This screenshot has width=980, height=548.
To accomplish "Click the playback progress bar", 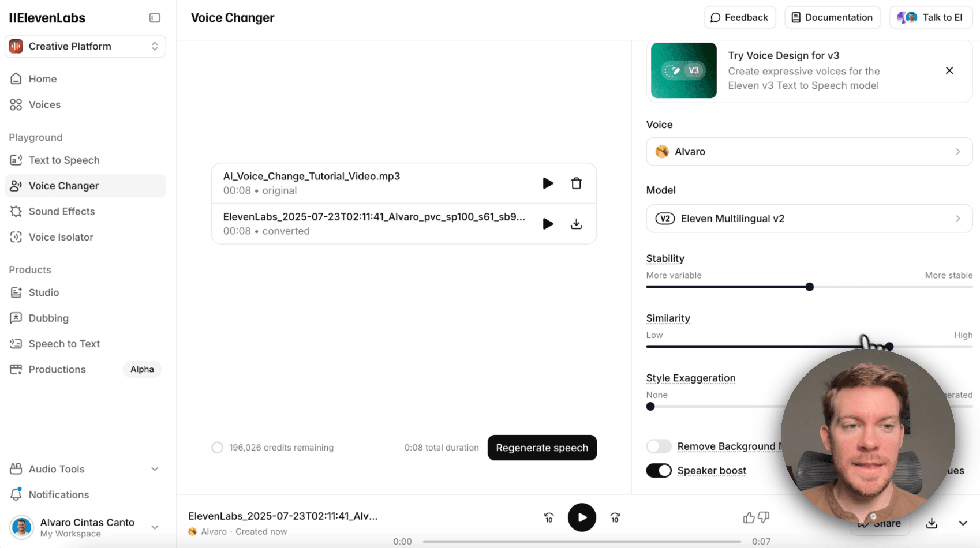I will (x=582, y=542).
